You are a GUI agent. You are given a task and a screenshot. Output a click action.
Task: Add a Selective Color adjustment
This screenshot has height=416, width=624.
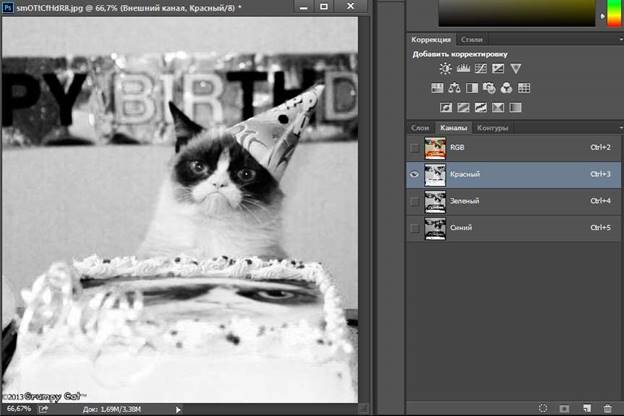498,107
